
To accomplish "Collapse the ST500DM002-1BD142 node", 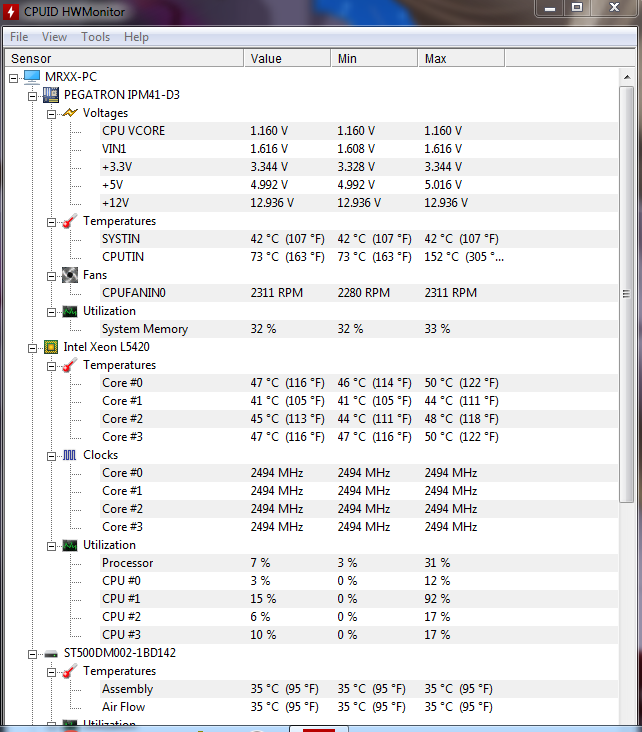I will point(32,655).
